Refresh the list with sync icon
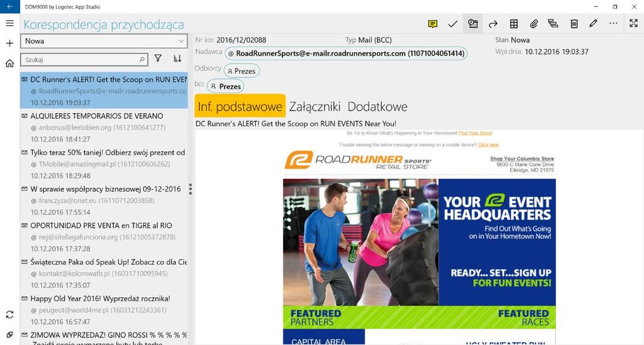Image resolution: width=644 pixels, height=345 pixels. click(10, 315)
